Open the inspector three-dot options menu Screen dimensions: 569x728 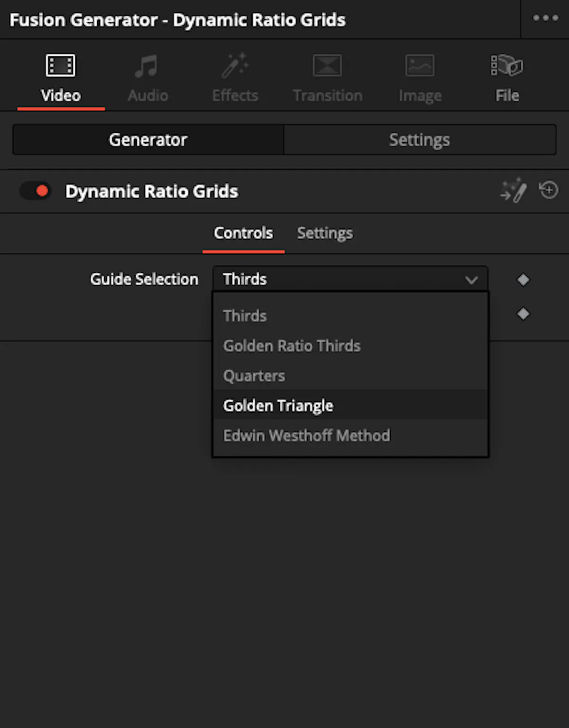545,18
